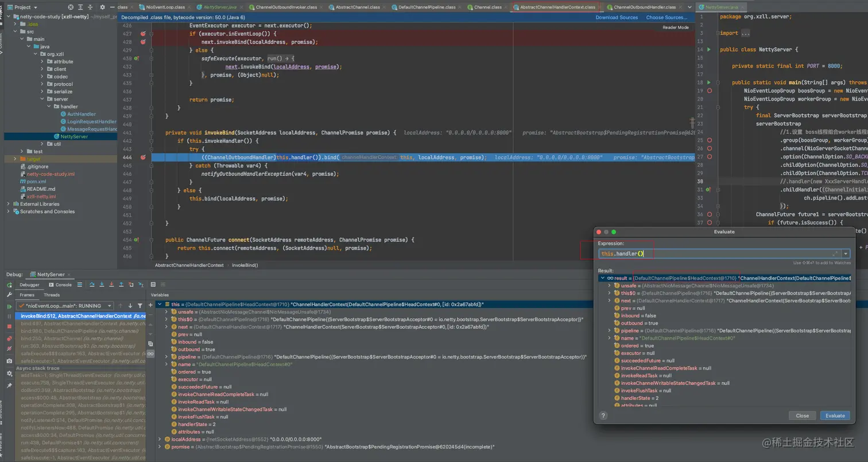This screenshot has width=868, height=462.
Task: Open Project panel settings gear
Action: point(102,7)
